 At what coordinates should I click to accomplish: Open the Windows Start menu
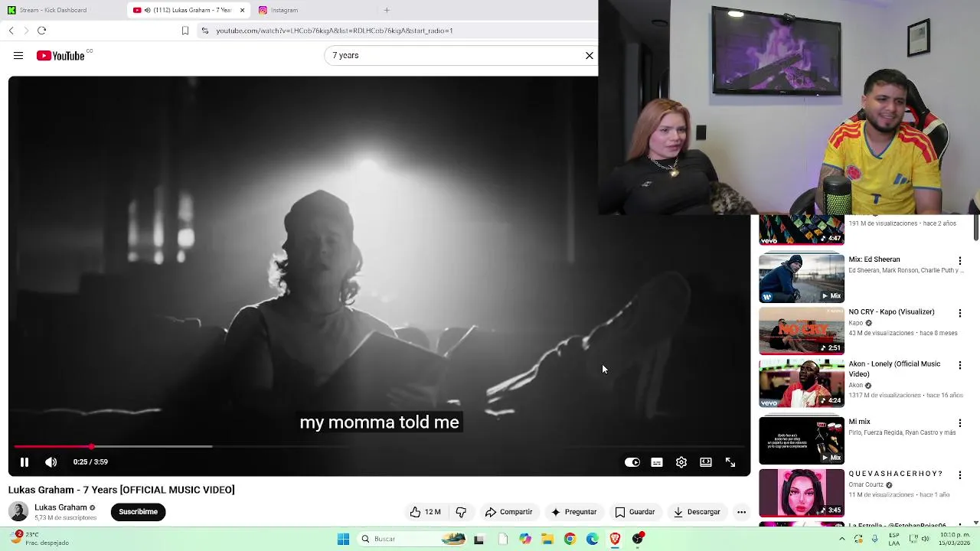click(x=343, y=539)
